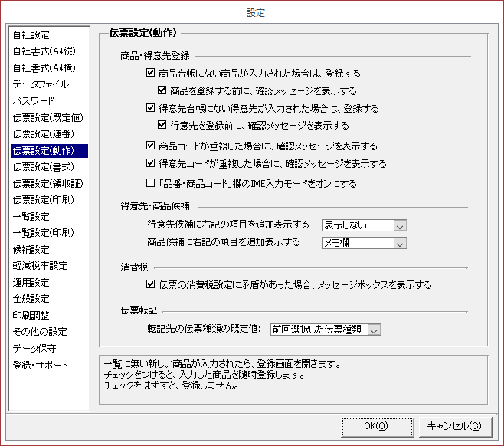This screenshot has height=446, width=504.
Task: Toggle 伝票の消費税設定に矛盾があった場合 checkbox
Action: (150, 284)
